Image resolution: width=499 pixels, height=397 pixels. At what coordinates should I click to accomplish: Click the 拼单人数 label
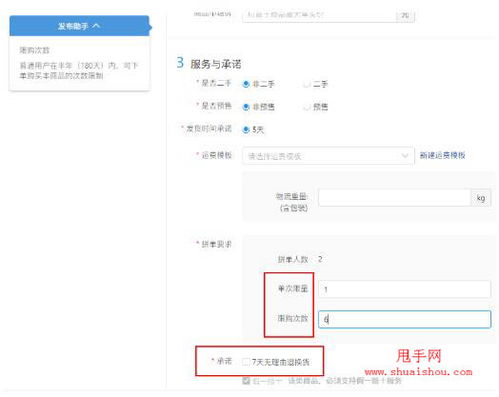coord(293,259)
